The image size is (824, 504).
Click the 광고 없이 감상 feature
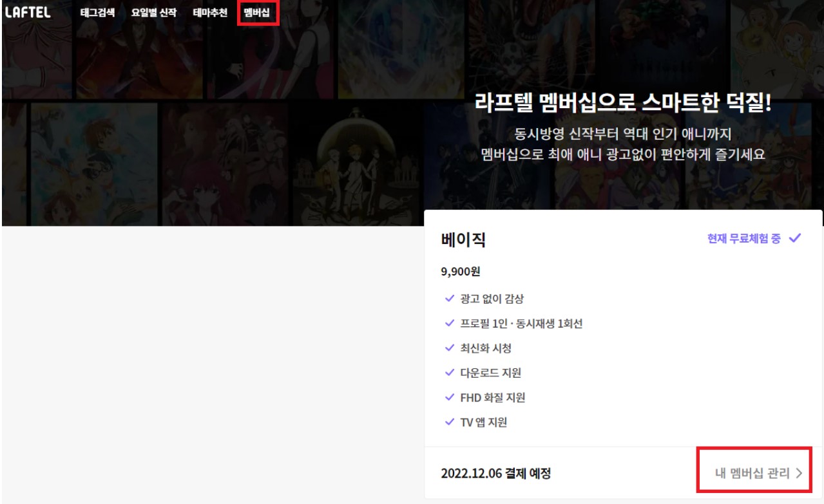(492, 299)
